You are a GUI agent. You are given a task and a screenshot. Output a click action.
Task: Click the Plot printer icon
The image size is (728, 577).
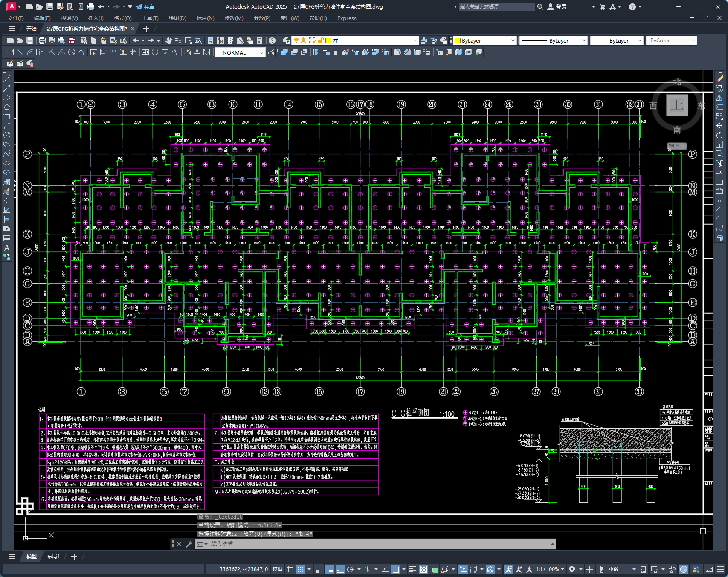42,40
